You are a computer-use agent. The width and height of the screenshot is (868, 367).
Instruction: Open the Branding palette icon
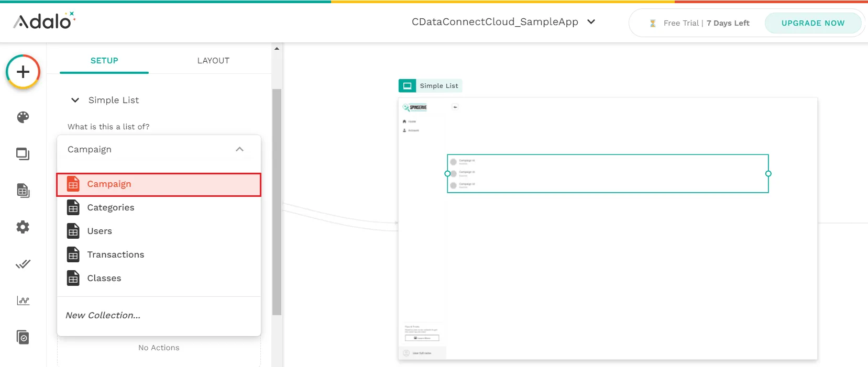[23, 117]
